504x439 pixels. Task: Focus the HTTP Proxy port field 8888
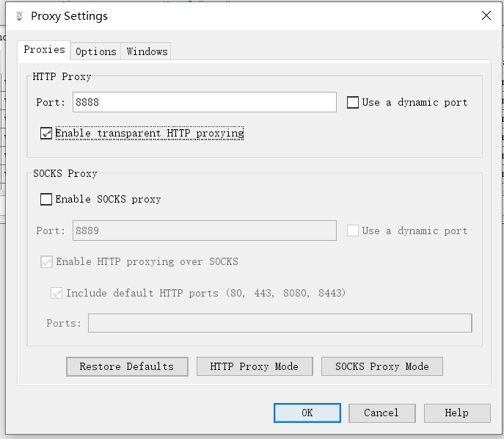[205, 102]
